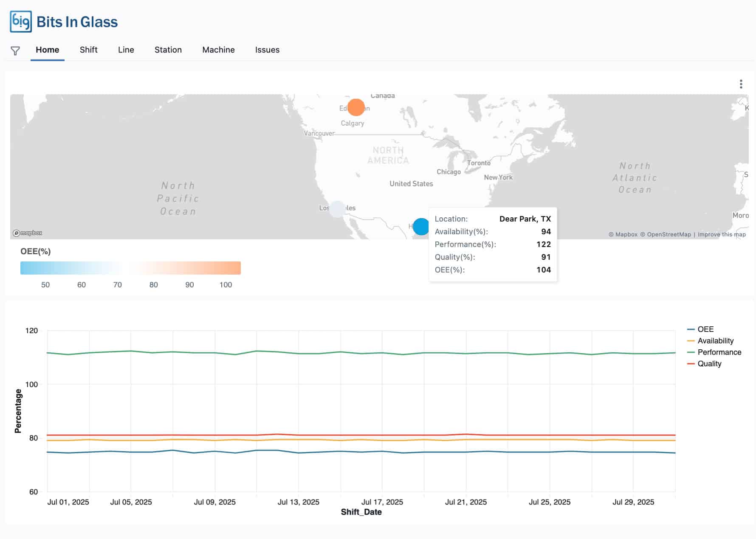
Task: Click the blue Deer Park map marker
Action: 421,227
